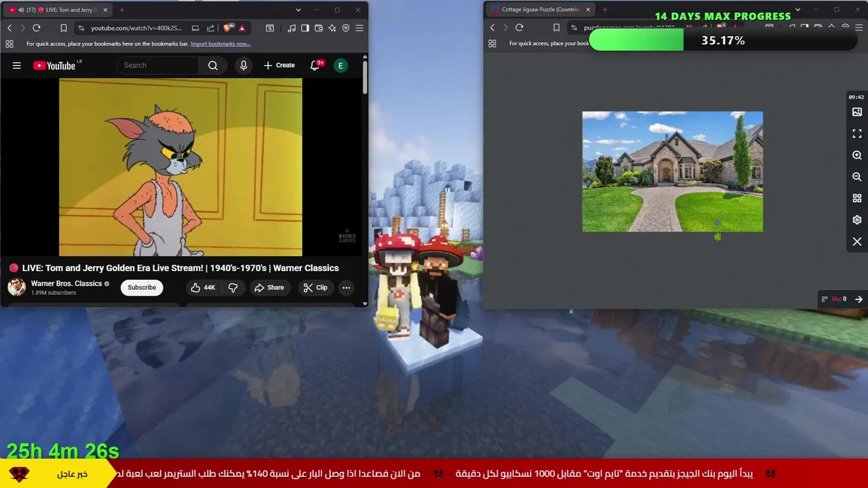Viewport: 868px width, 488px height.
Task: Open new tab in YouTube window
Action: 122,9
